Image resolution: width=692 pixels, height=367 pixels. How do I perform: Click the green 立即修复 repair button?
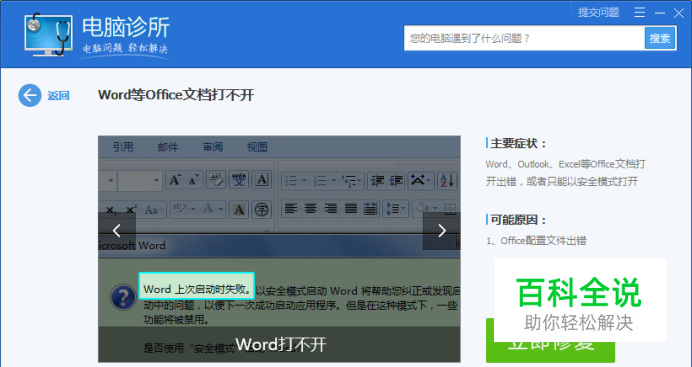tap(550, 341)
